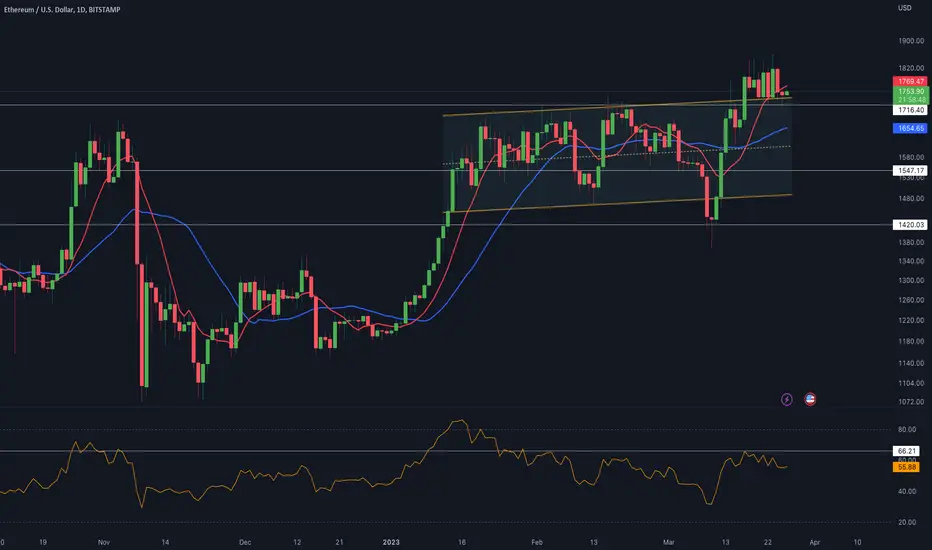This screenshot has width=932, height=550.
Task: Select the white 1716.40 price label
Action: [910, 110]
